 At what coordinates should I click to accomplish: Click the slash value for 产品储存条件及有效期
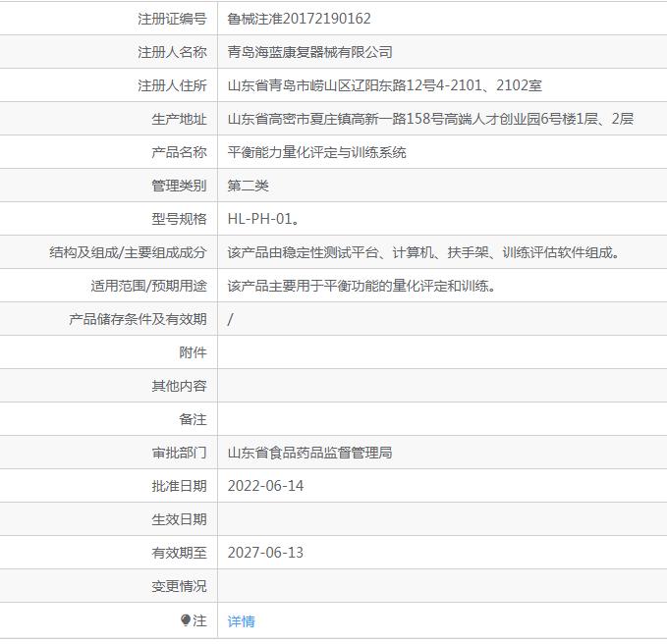point(230,319)
